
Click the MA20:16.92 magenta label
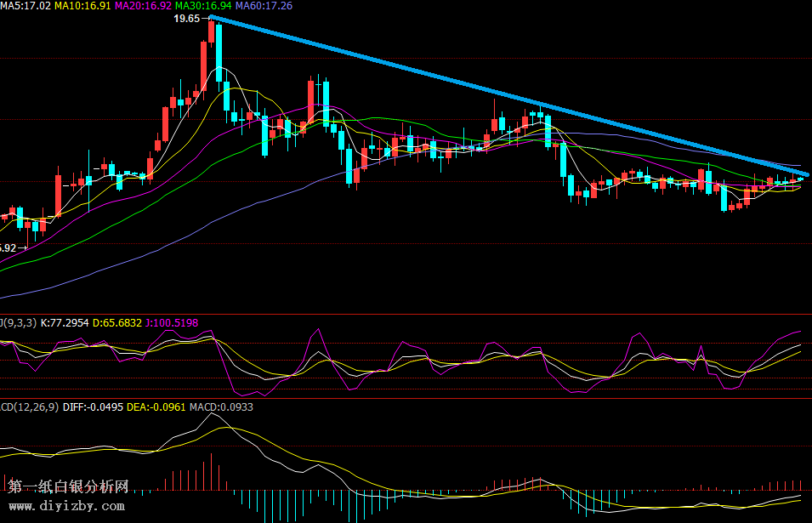[x=143, y=6]
